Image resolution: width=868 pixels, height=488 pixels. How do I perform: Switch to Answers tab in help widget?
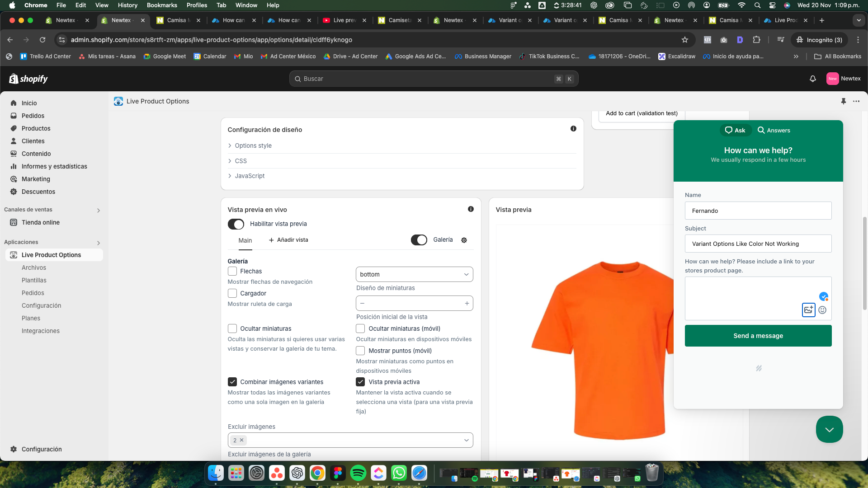774,130
